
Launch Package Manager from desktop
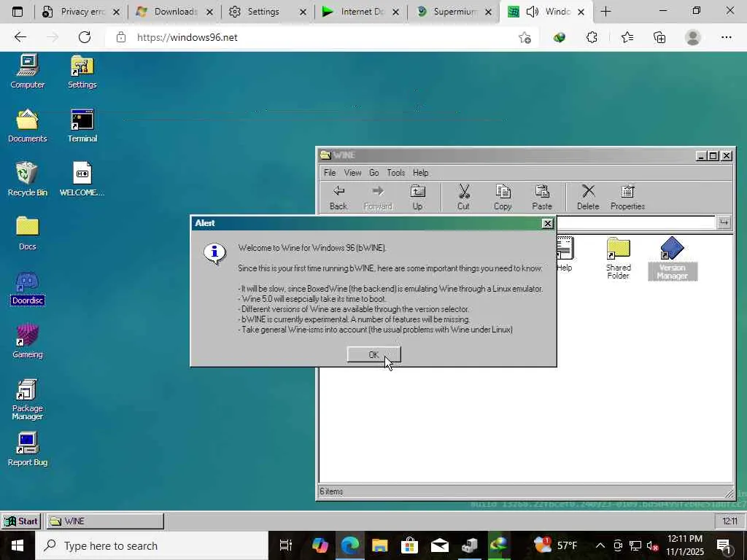[x=27, y=400]
